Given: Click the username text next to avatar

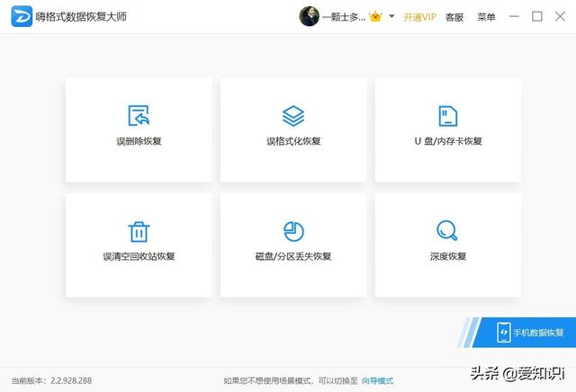Looking at the screenshot, I should (x=344, y=16).
